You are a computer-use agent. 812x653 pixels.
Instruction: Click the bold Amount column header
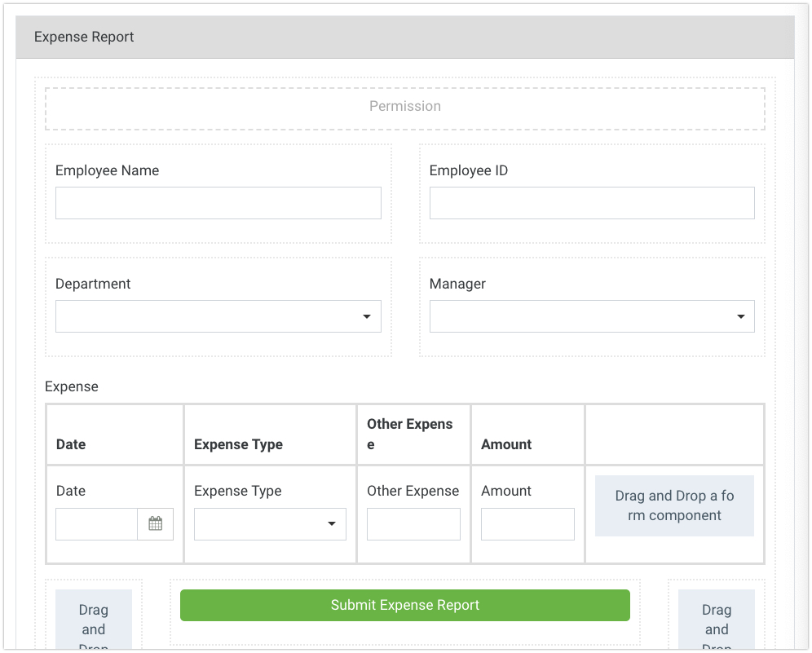point(506,444)
